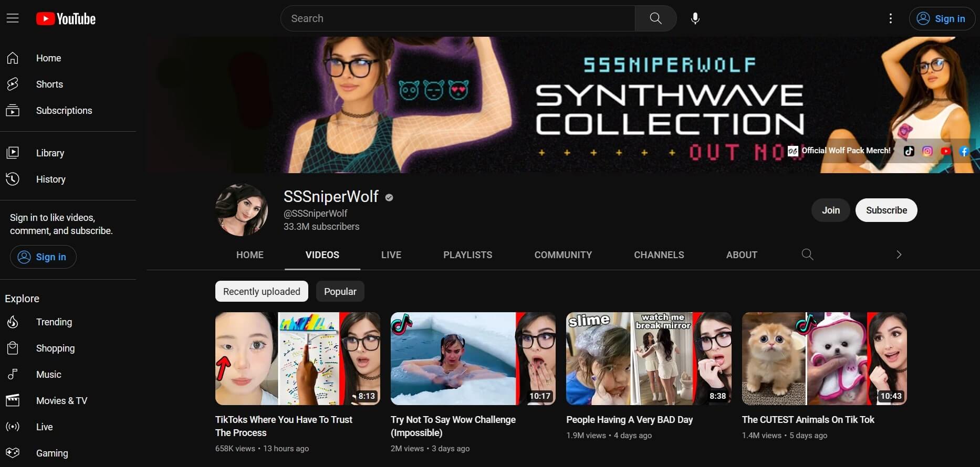Open People Having A Very BAD Day title
980x467 pixels.
[x=629, y=419]
